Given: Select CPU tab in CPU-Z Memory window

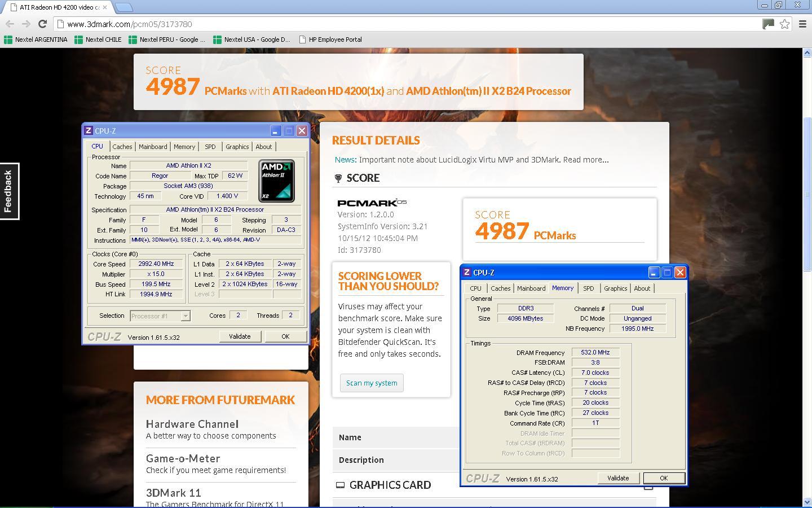Looking at the screenshot, I should pyautogui.click(x=475, y=288).
